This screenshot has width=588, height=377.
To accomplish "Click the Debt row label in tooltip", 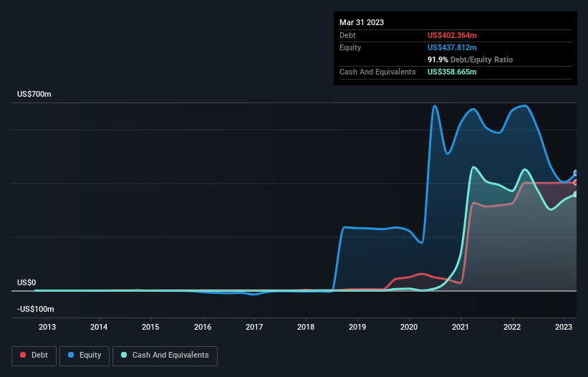I will [x=347, y=35].
